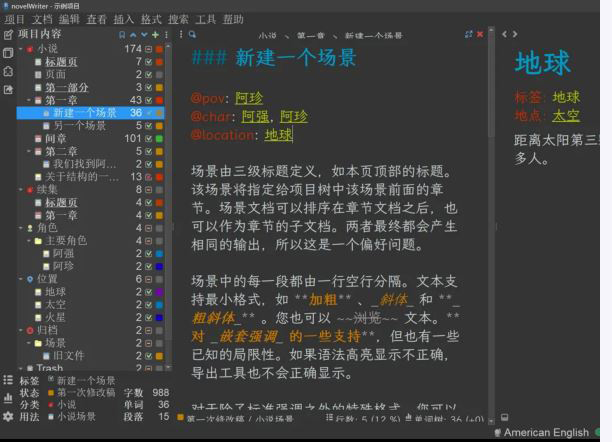Open editor toolbar options dots icon

tap(181, 35)
